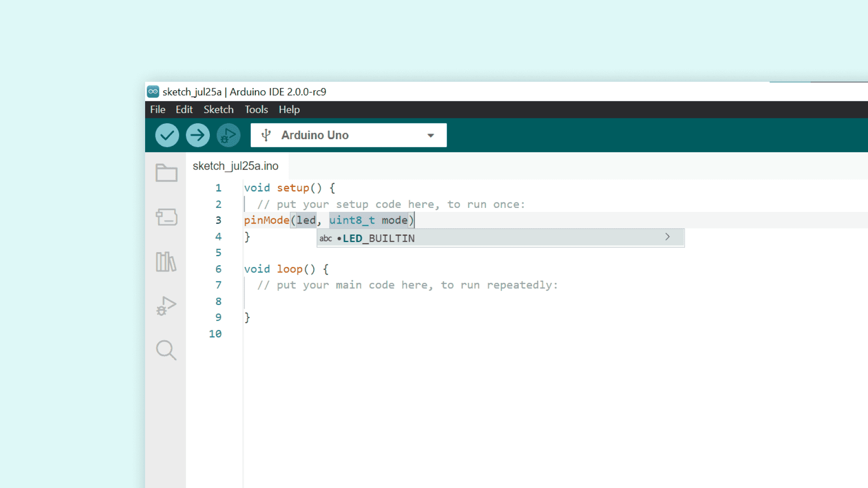The height and width of the screenshot is (488, 868).
Task: Click the Arduino logo in title bar
Action: click(x=153, y=92)
